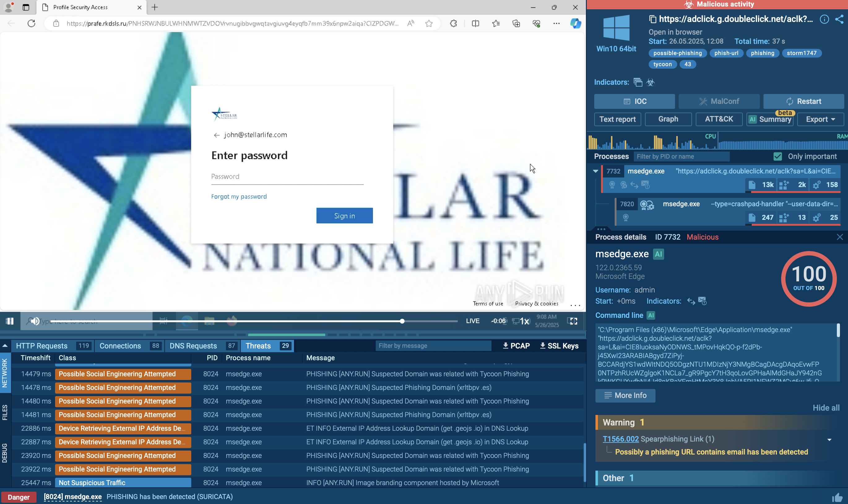Collapse the msedge.exe 7732 process tree
This screenshot has width=848, height=504.
(x=595, y=171)
